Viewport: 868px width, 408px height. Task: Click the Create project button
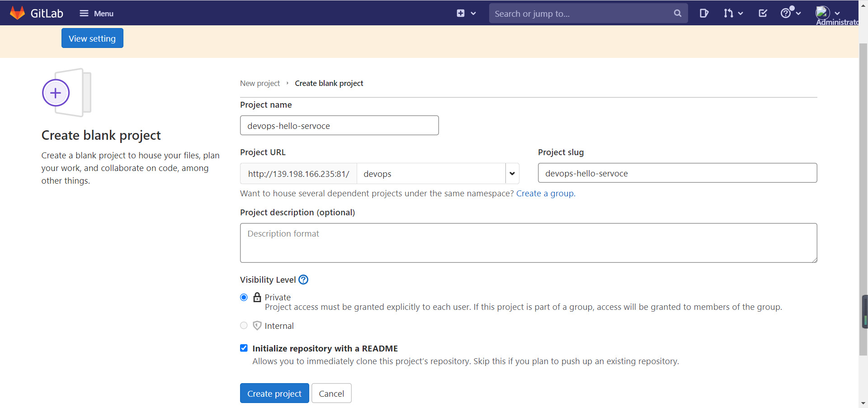click(x=274, y=393)
